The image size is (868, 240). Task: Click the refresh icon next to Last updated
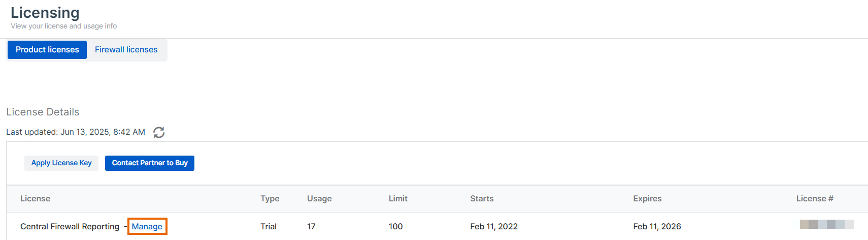(159, 132)
